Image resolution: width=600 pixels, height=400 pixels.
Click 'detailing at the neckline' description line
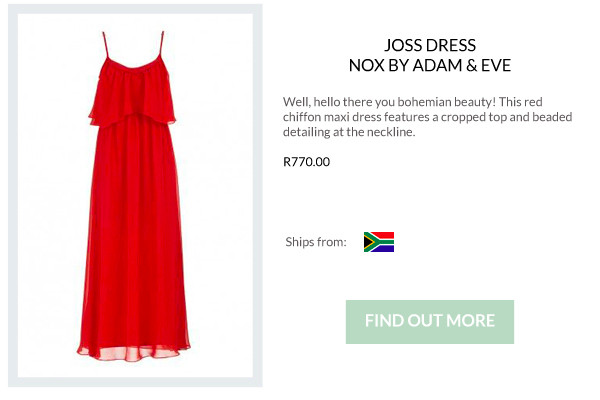[349, 132]
